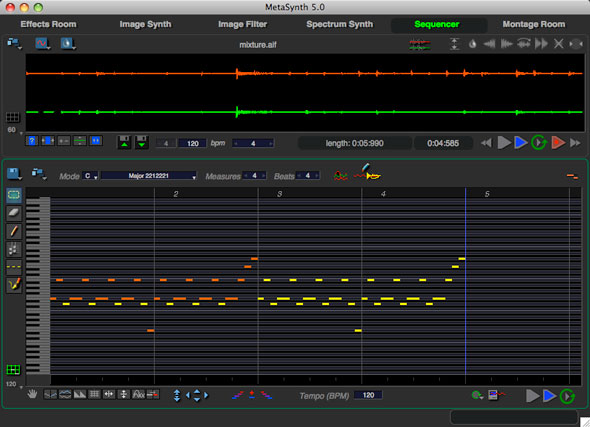Go to the Image Filter tab
This screenshot has height=427, width=590.
tap(242, 24)
